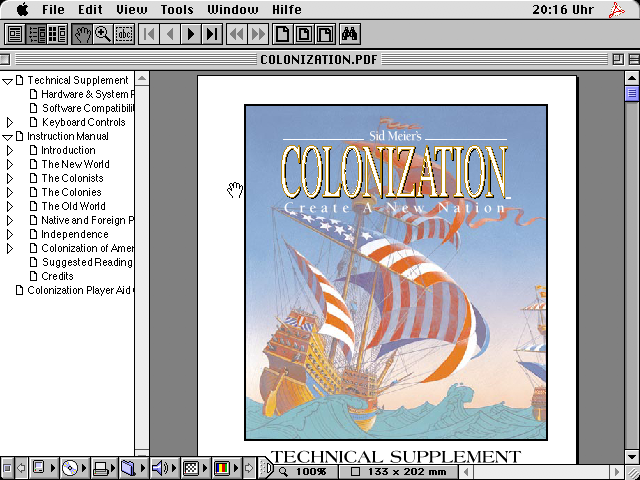Image resolution: width=640 pixels, height=480 pixels.
Task: Open the Tools menu
Action: [177, 9]
